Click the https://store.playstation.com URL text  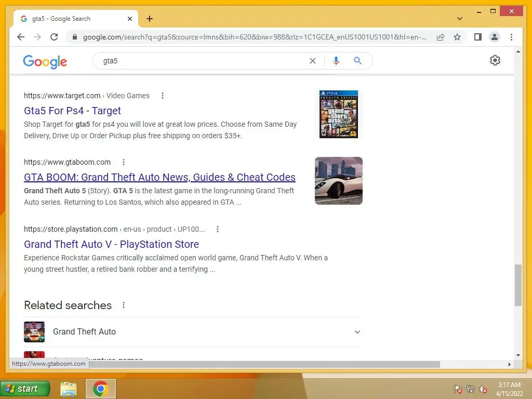71,229
